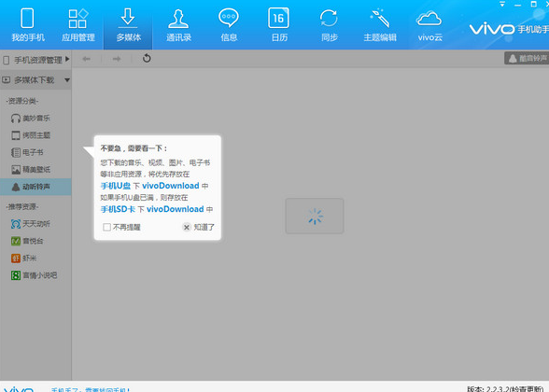Open title bar dropdown menu arrow
Viewport: 549px width, 392px height.
click(x=502, y=5)
